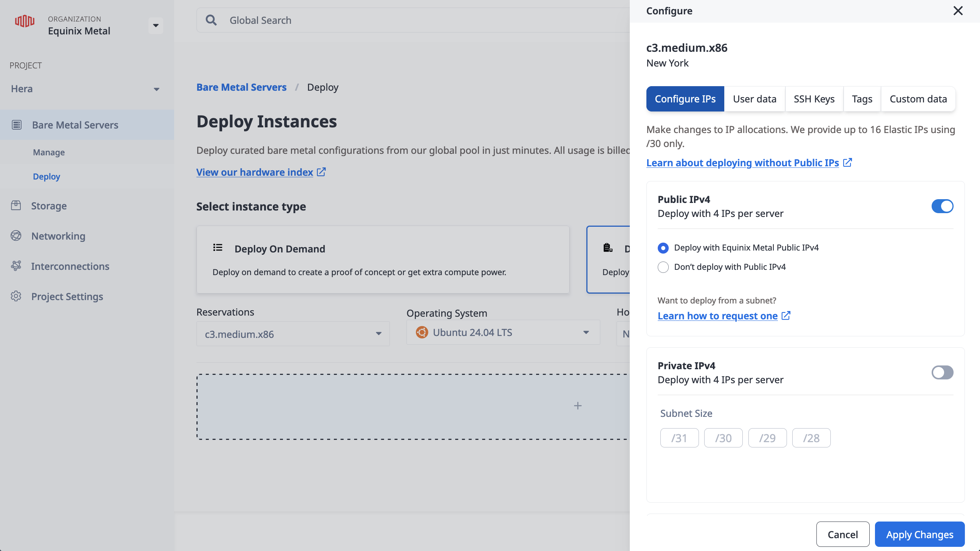The width and height of the screenshot is (980, 551).
Task: Switch to the Custom data tab
Action: (x=918, y=99)
